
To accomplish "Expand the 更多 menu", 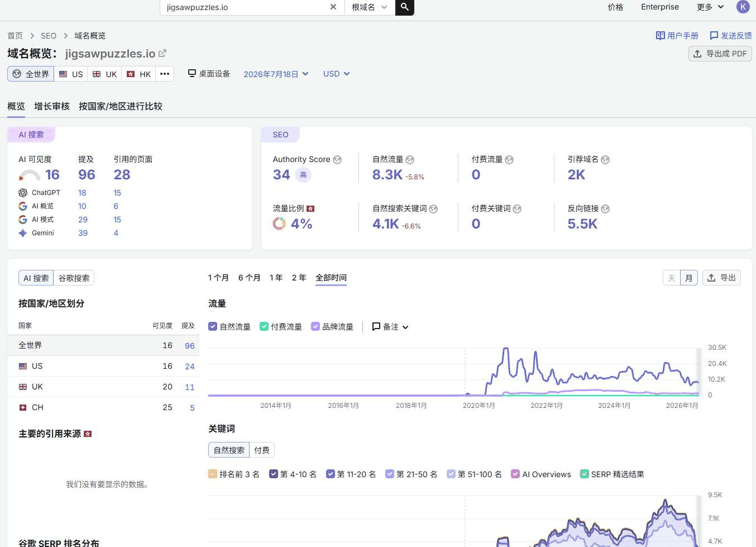I will click(710, 7).
